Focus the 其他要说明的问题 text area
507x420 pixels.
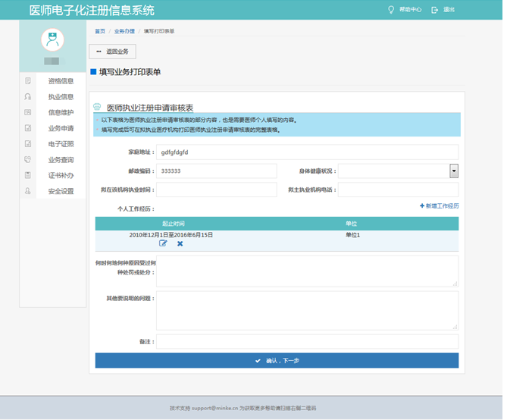click(307, 311)
